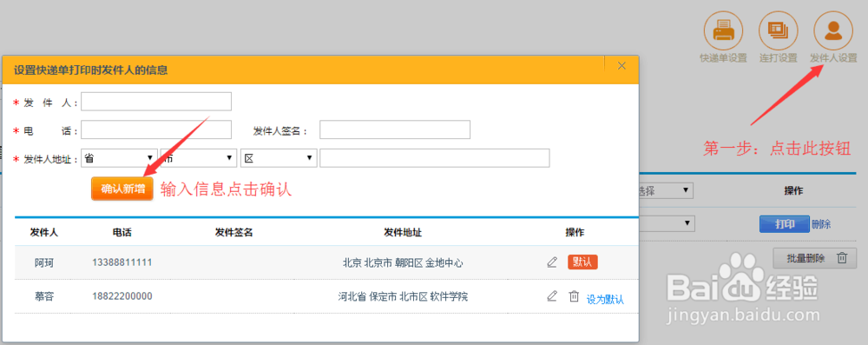Viewport: 868px width, 345px height.
Task: Focus the 电话 input field
Action: coord(156,129)
